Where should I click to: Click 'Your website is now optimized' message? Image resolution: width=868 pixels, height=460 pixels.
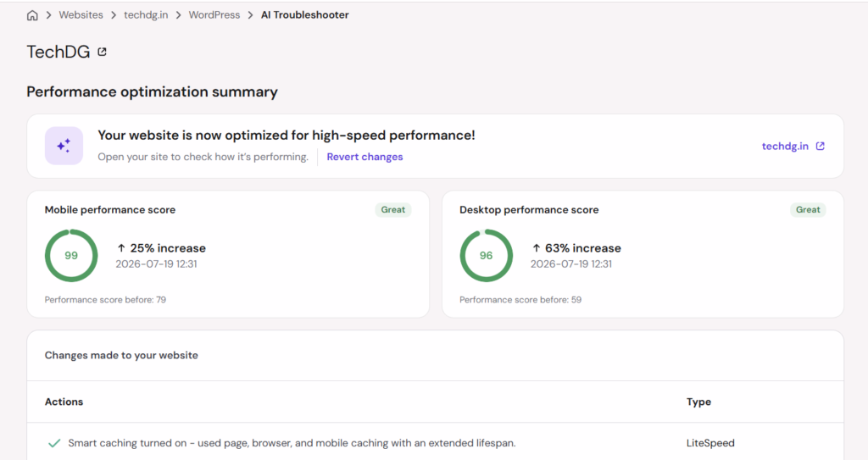(x=287, y=135)
